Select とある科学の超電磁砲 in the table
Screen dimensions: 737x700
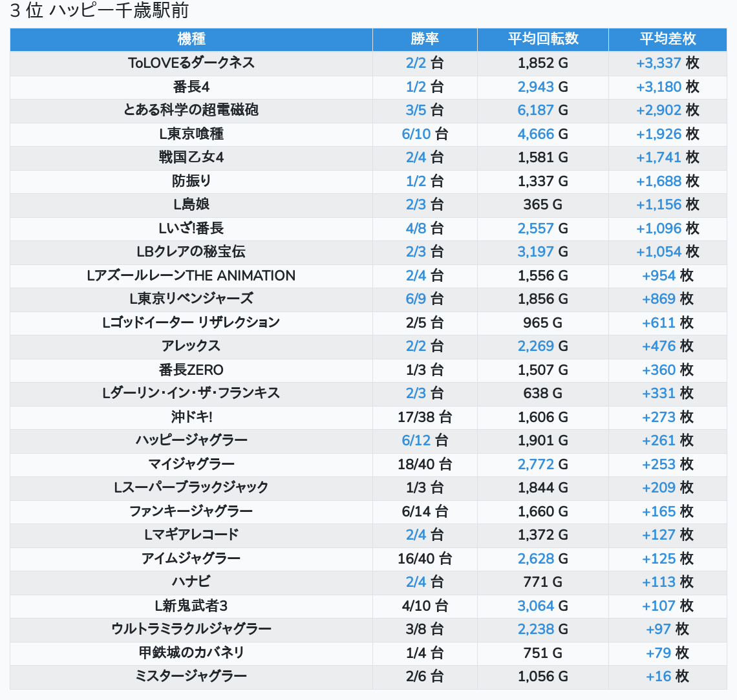tap(191, 111)
